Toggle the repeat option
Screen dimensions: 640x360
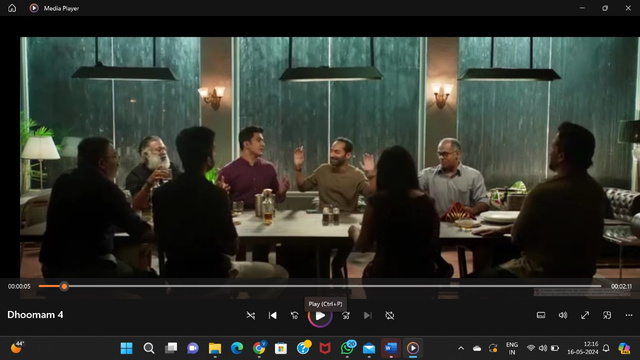click(x=390, y=316)
